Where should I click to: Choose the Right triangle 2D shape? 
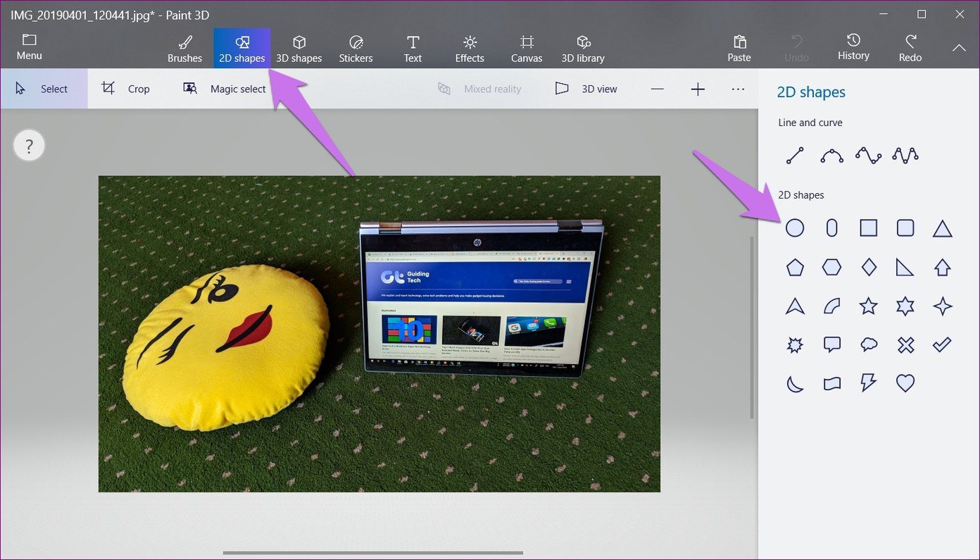coord(905,267)
